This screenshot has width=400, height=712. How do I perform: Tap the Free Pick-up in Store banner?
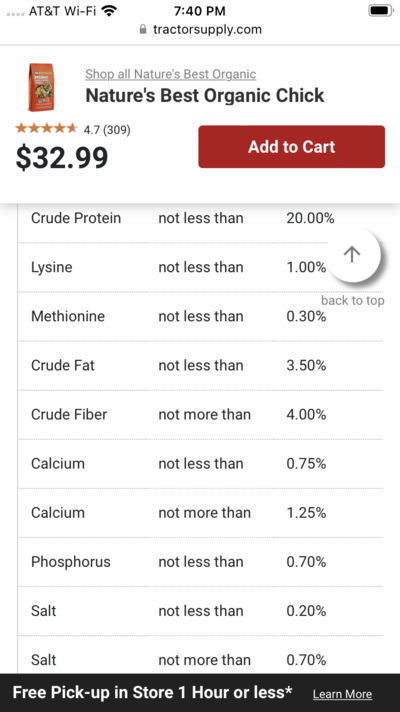(x=200, y=693)
